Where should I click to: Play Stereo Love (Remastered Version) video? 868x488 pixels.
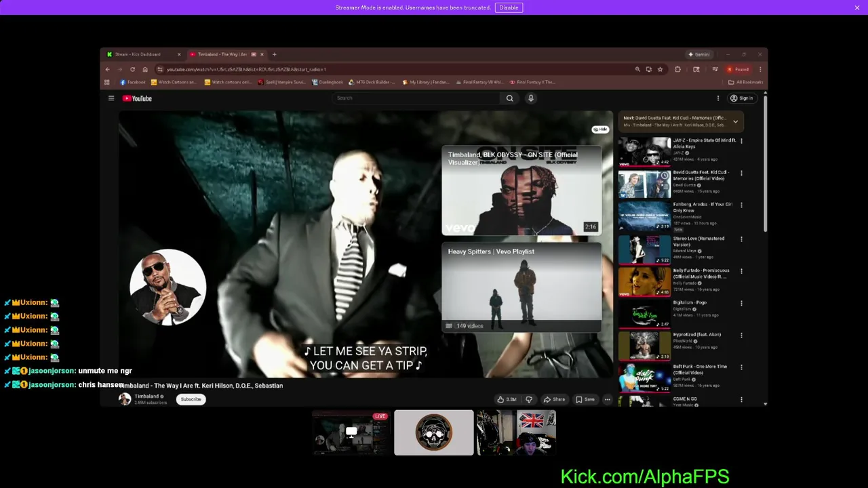(644, 249)
